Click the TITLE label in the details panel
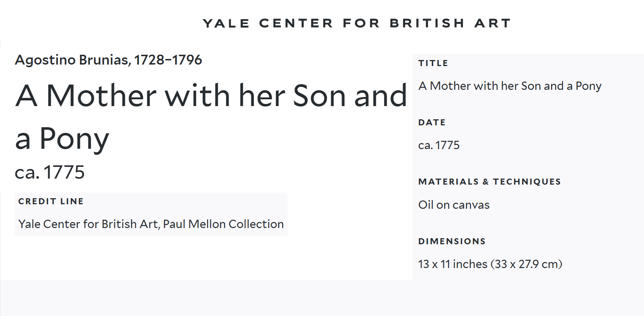644x316 pixels. coord(433,63)
